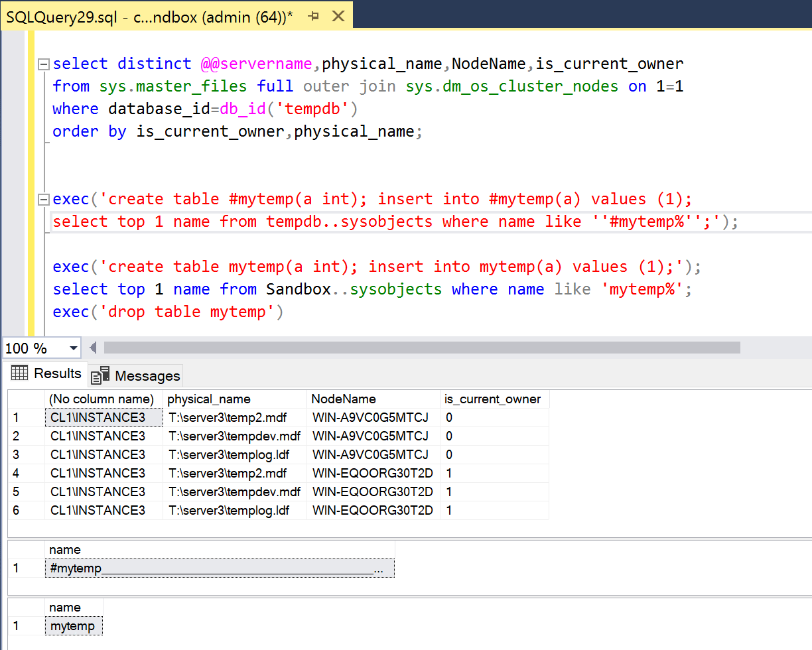The width and height of the screenshot is (812, 650).
Task: Collapse the select distinct statement block
Action: coord(44,64)
